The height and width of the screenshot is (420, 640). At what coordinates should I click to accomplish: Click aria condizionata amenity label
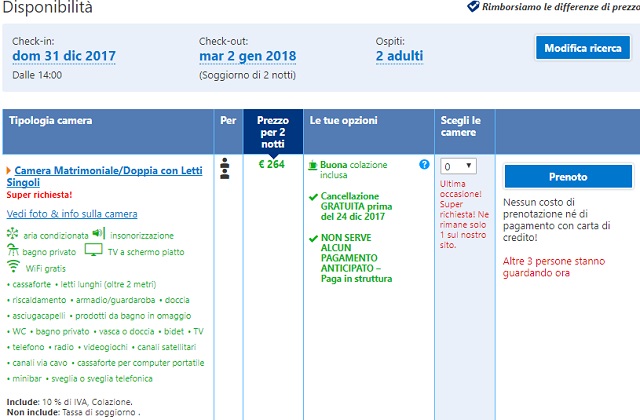[x=56, y=236]
